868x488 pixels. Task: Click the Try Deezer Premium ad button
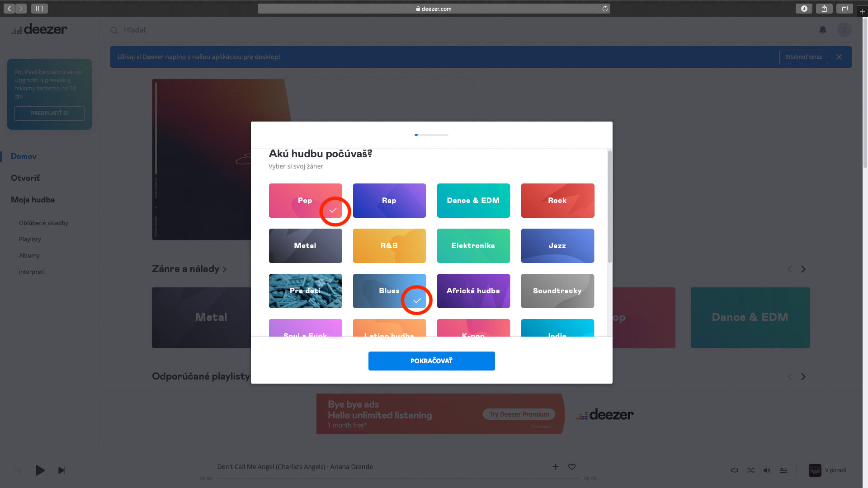[519, 414]
